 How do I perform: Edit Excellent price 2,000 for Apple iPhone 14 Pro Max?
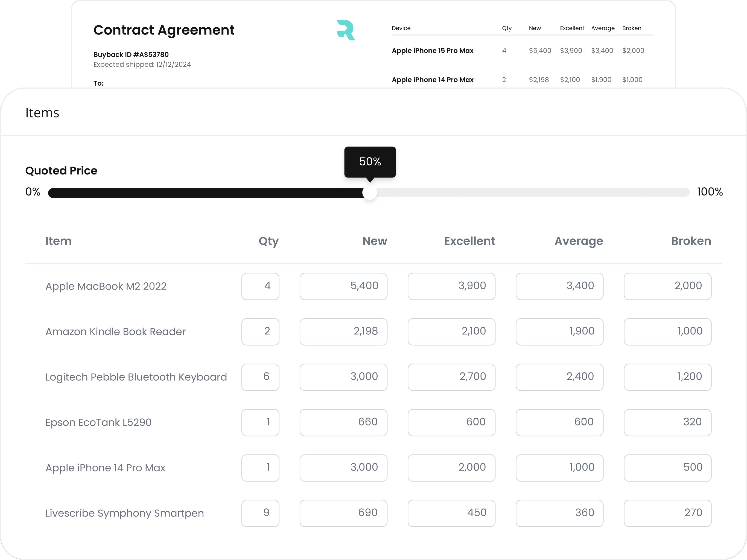coord(451,468)
